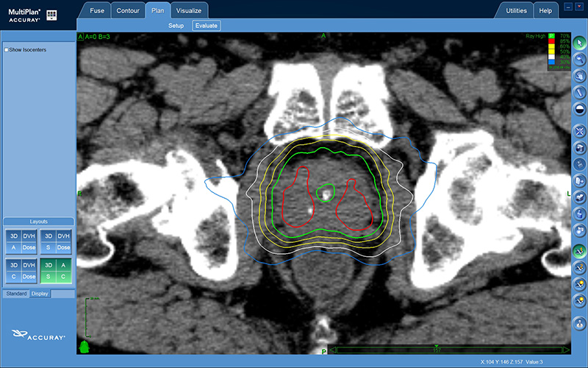The width and height of the screenshot is (588, 368).
Task: Open the Fuse tab
Action: (x=97, y=11)
